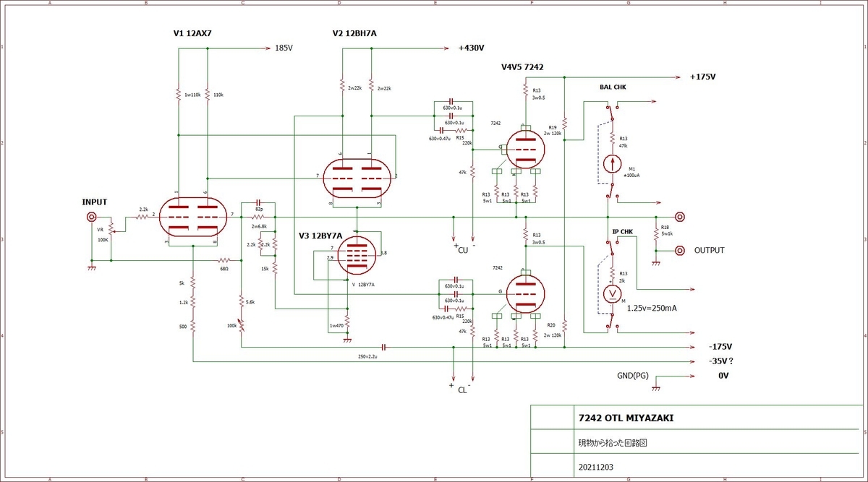
Task: Click the '500' resistor value
Action: click(x=184, y=326)
